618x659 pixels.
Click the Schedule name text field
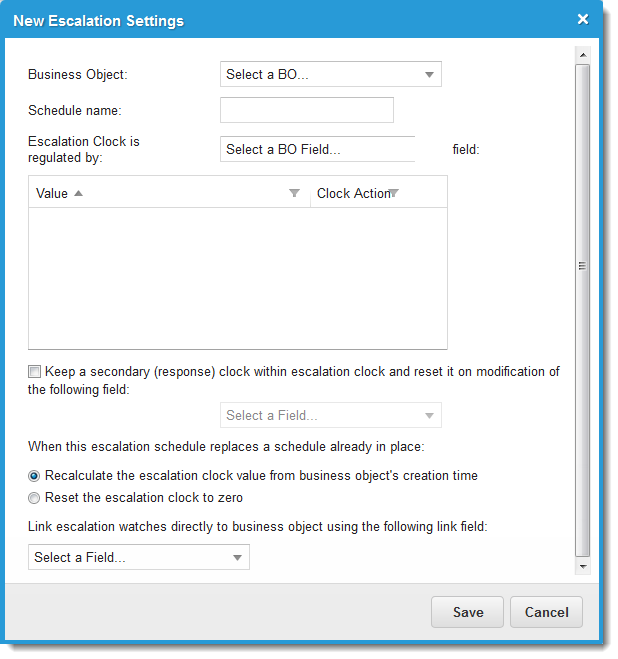(x=306, y=110)
